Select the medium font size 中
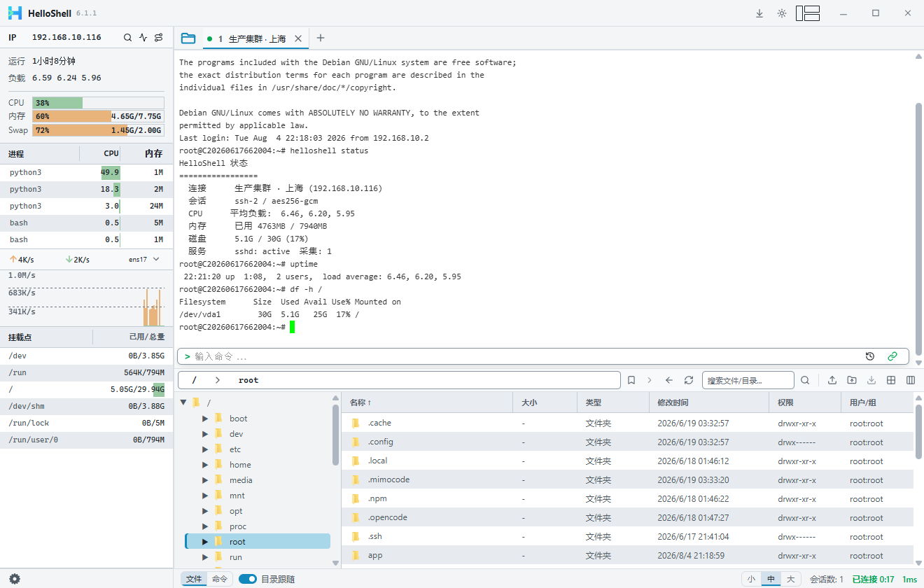Image resolution: width=924 pixels, height=588 pixels. (771, 579)
